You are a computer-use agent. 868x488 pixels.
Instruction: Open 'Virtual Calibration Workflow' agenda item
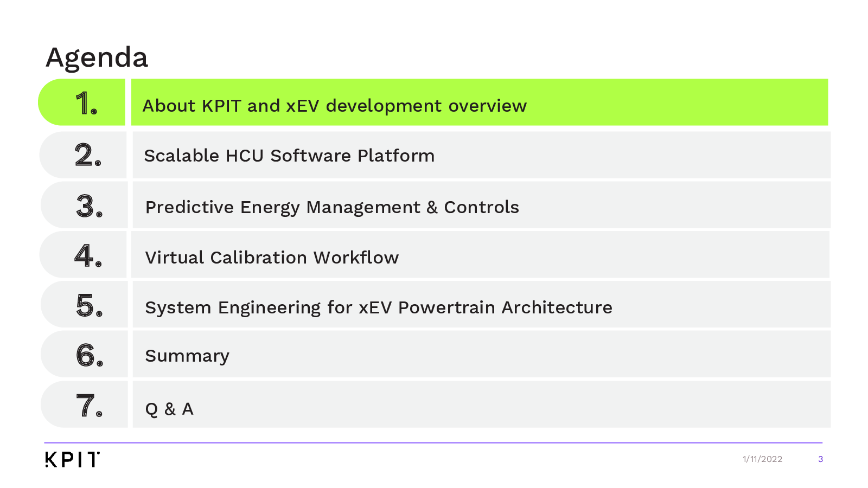point(272,258)
